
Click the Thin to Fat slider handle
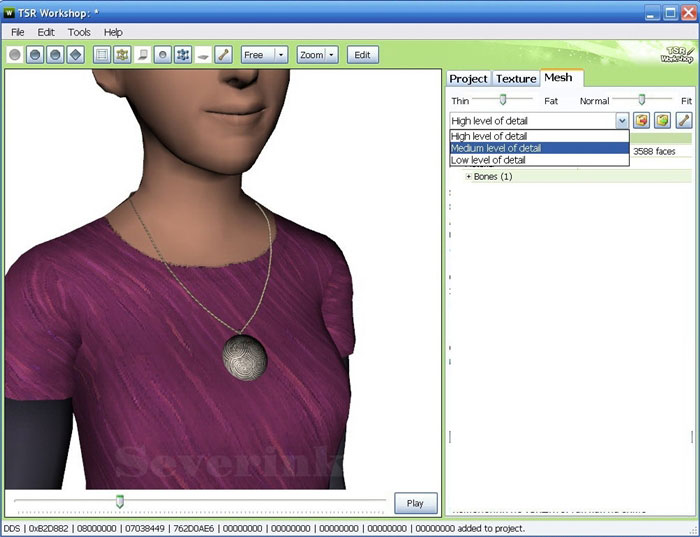pyautogui.click(x=503, y=99)
